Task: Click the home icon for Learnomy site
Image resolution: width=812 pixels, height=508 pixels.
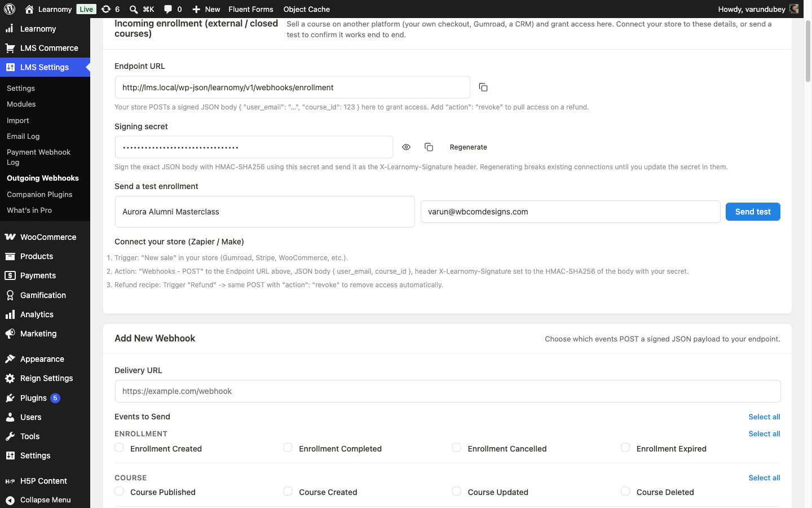Action: click(29, 9)
